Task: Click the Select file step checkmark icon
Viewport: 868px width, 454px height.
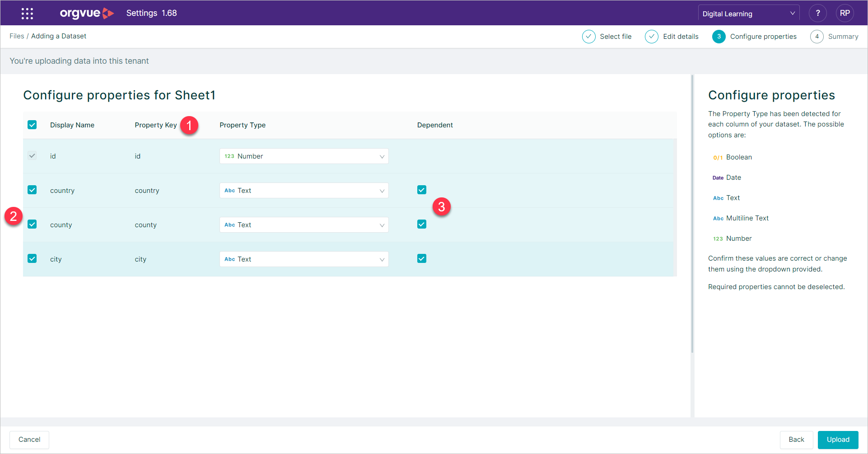Action: coord(588,37)
